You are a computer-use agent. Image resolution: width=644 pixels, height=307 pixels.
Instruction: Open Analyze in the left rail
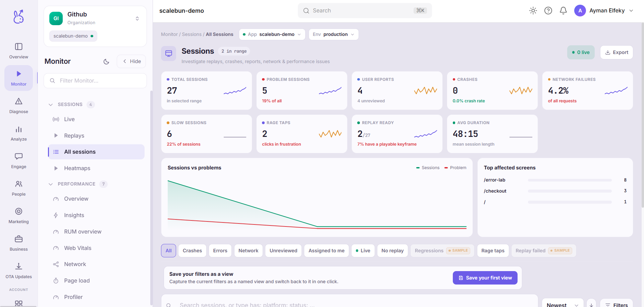point(19,133)
